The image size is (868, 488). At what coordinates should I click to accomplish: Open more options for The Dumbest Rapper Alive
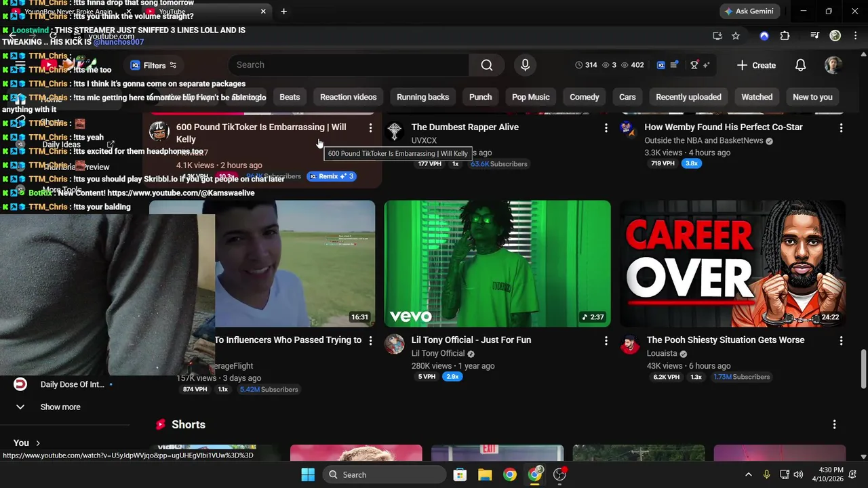pos(606,127)
